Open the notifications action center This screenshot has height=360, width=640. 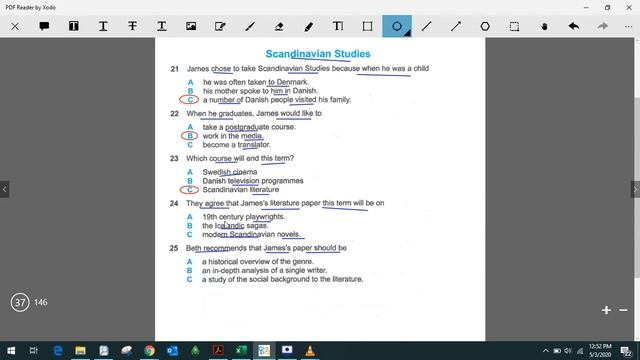click(x=626, y=351)
